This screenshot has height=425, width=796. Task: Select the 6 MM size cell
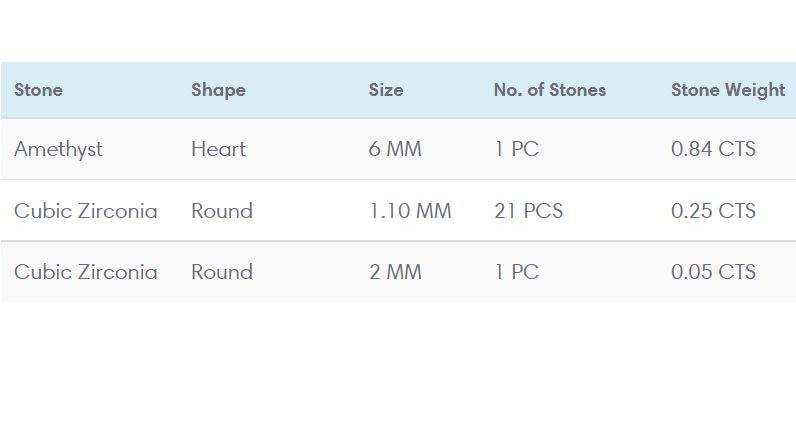pos(395,150)
